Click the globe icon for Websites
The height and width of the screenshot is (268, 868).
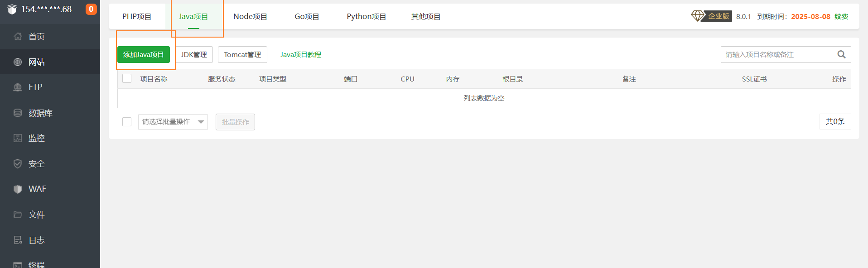[x=18, y=62]
